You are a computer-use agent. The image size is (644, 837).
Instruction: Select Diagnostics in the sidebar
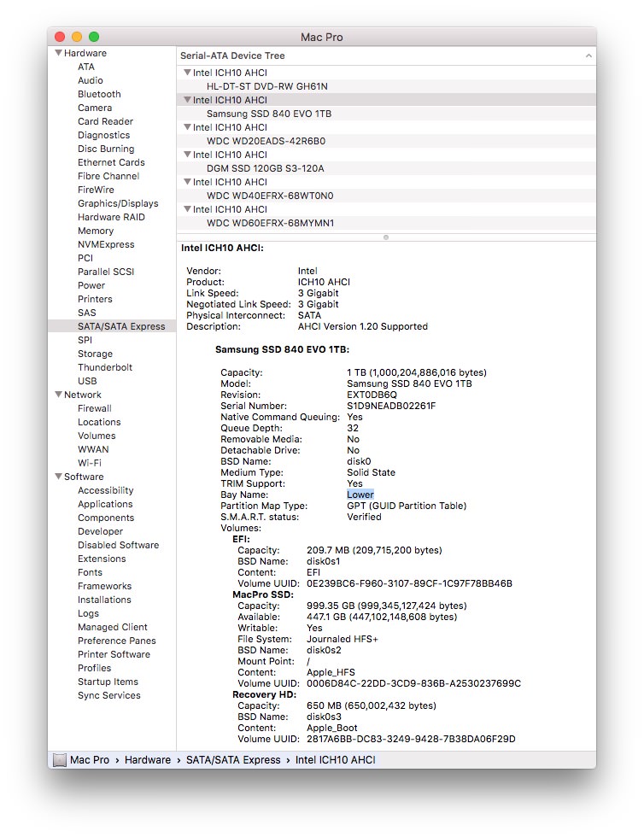(x=103, y=135)
